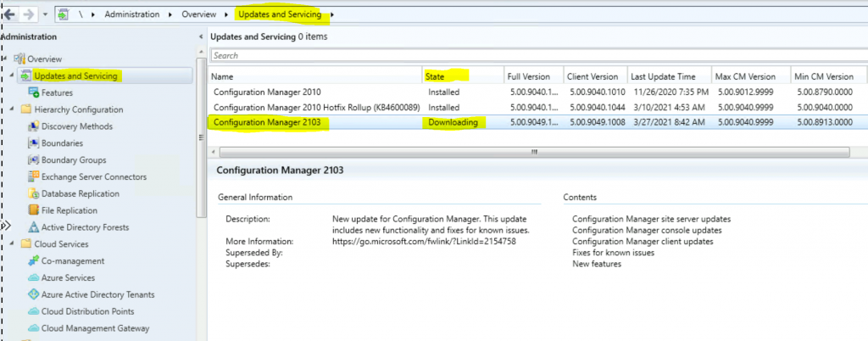Click the Active Directory Forests icon
Image resolution: width=868 pixels, height=341 pixels.
[x=33, y=227]
